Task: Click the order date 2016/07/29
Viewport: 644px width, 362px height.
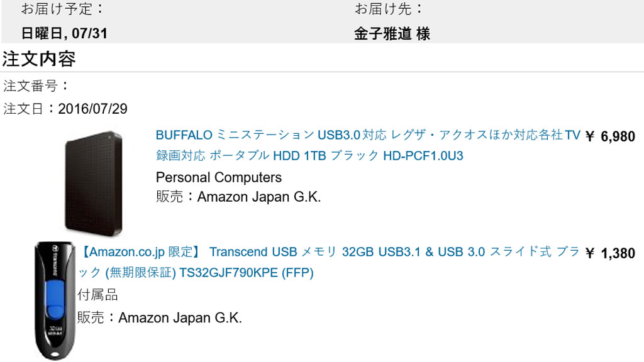Action: coord(92,109)
